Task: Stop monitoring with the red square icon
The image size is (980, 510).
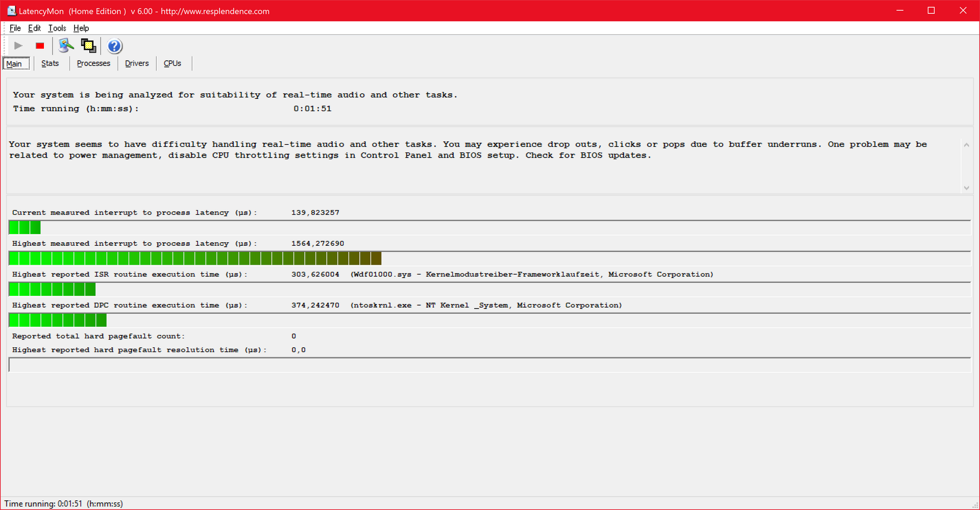Action: pyautogui.click(x=40, y=46)
